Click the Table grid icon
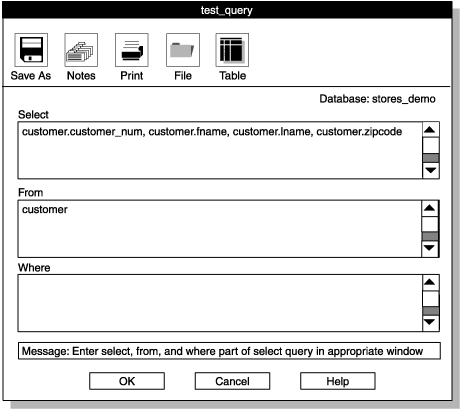The height and width of the screenshot is (410, 462). coord(232,50)
